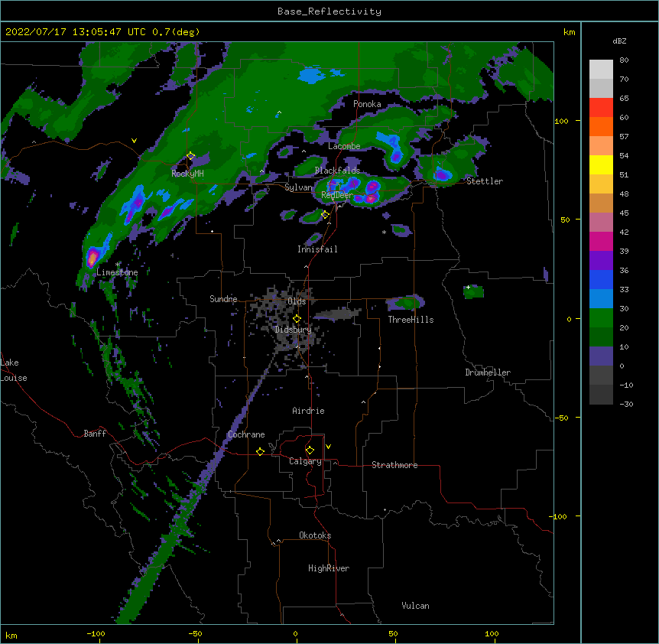Select the Vulcan label

point(415,606)
